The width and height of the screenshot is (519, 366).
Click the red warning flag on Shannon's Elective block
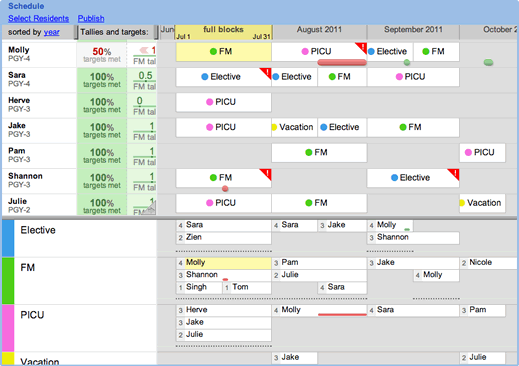pos(455,173)
